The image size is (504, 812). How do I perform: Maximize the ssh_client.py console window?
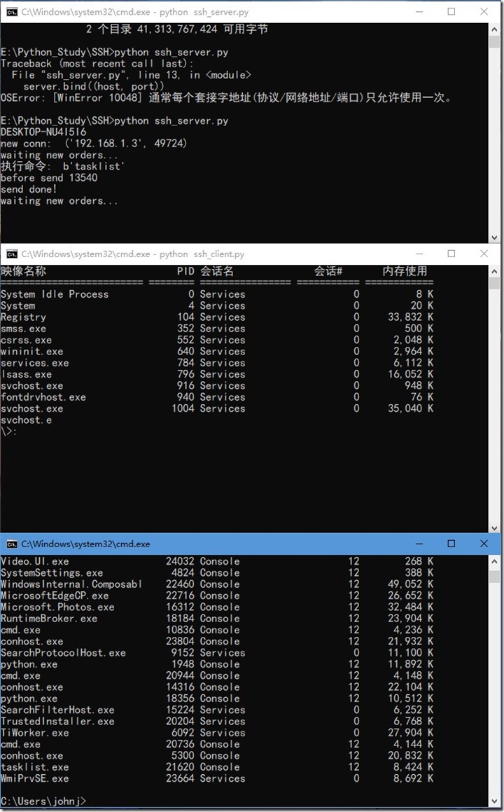pos(451,254)
